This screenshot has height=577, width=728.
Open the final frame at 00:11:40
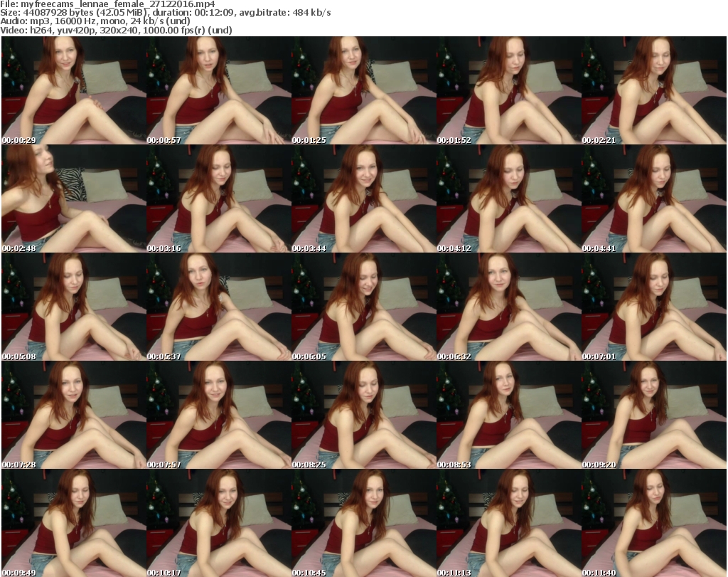654,523
